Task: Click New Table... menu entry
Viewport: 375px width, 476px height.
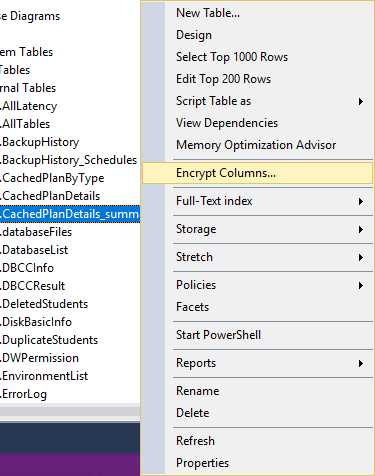Action: pos(208,13)
